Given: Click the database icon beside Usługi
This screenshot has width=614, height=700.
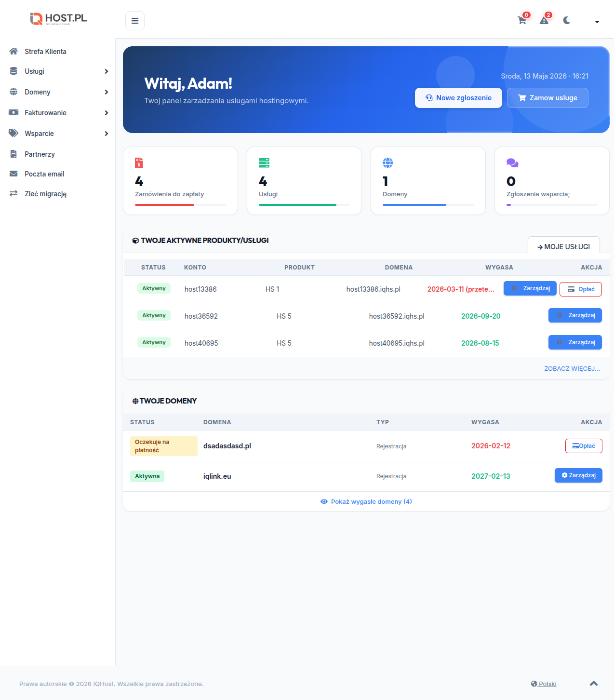Looking at the screenshot, I should [13, 71].
